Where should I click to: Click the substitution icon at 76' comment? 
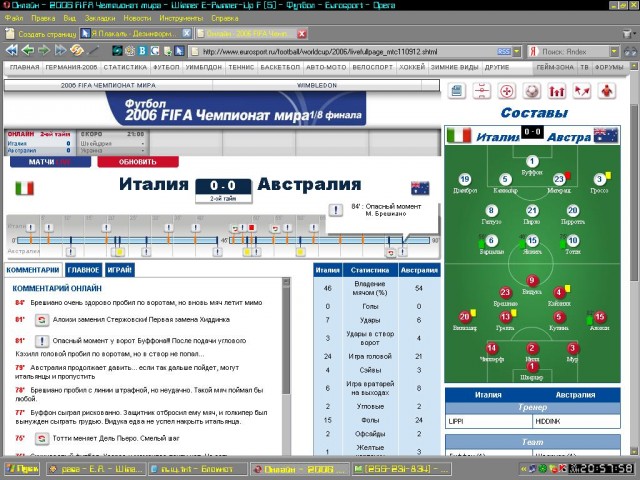point(41,439)
